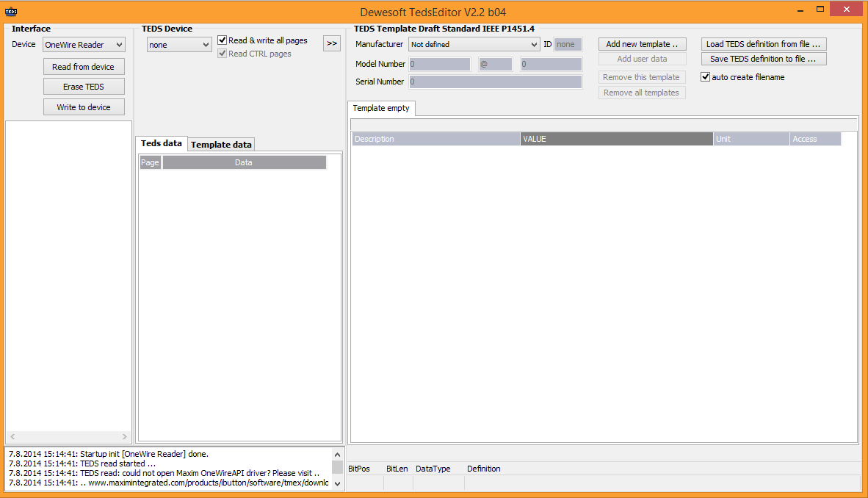Select the 'Template empty' tab
The image size is (868, 498).
(381, 108)
